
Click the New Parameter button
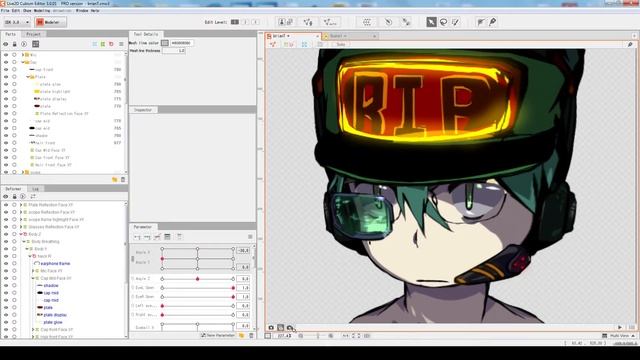(x=218, y=336)
